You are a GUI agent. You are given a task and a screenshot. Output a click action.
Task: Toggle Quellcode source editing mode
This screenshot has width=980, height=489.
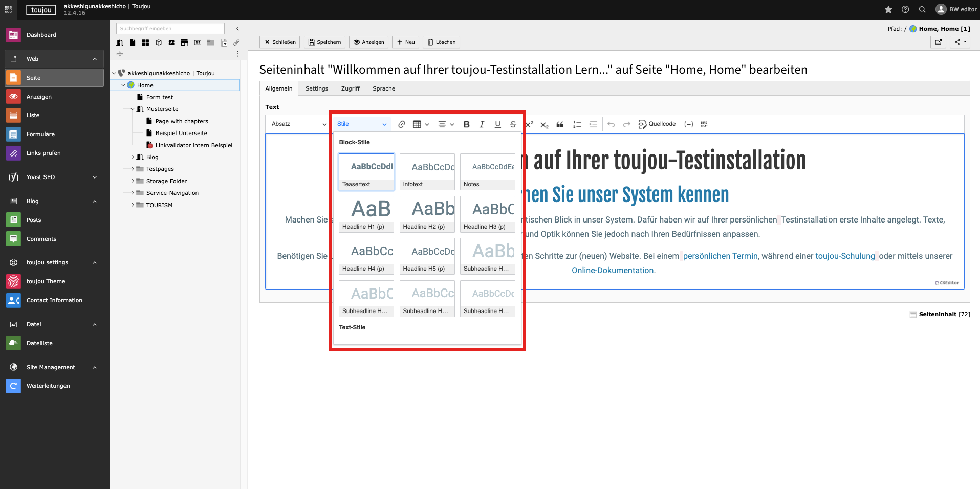657,124
